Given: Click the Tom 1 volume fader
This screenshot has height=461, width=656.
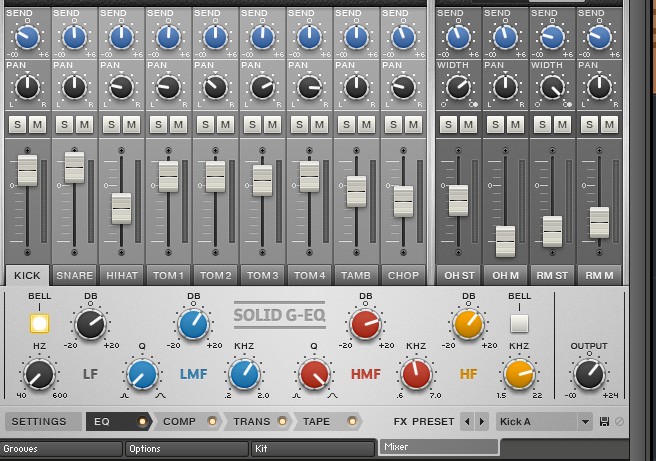Looking at the screenshot, I should click(168, 176).
